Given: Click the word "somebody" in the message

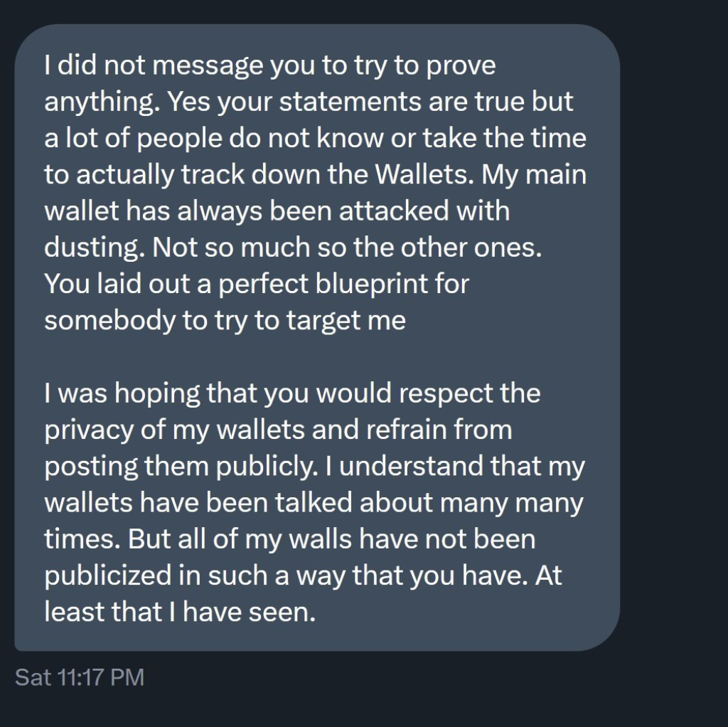Looking at the screenshot, I should pos(109,321).
